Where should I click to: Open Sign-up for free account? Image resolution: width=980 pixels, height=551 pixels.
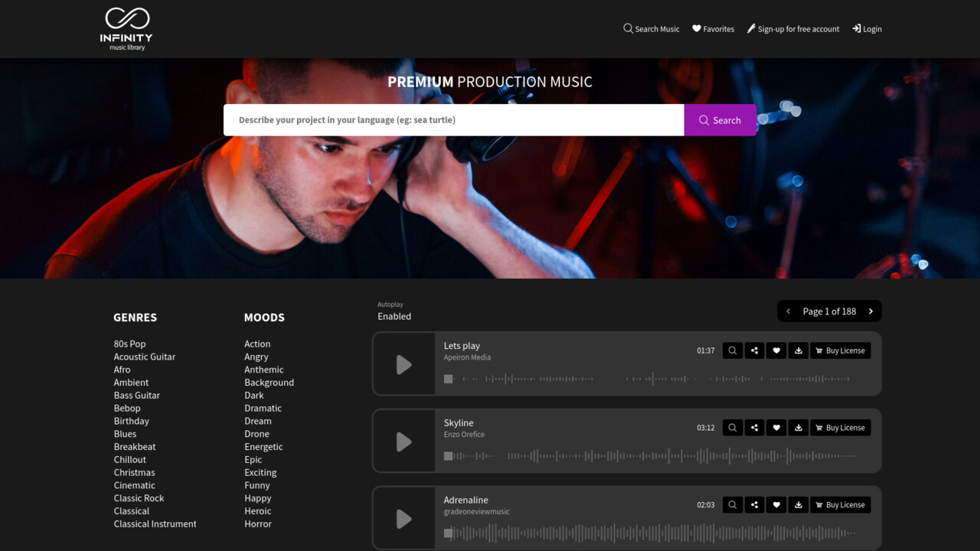[793, 29]
